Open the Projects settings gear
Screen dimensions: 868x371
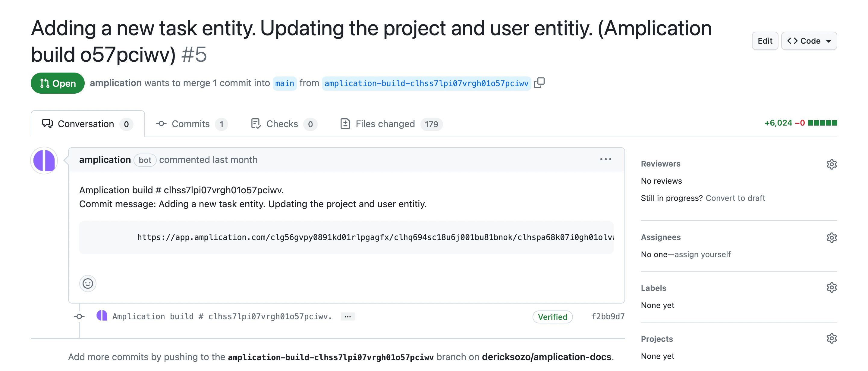click(831, 338)
